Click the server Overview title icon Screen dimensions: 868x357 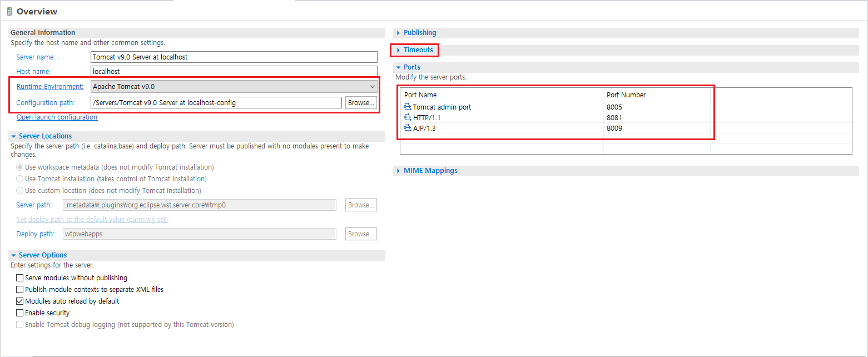tap(9, 11)
